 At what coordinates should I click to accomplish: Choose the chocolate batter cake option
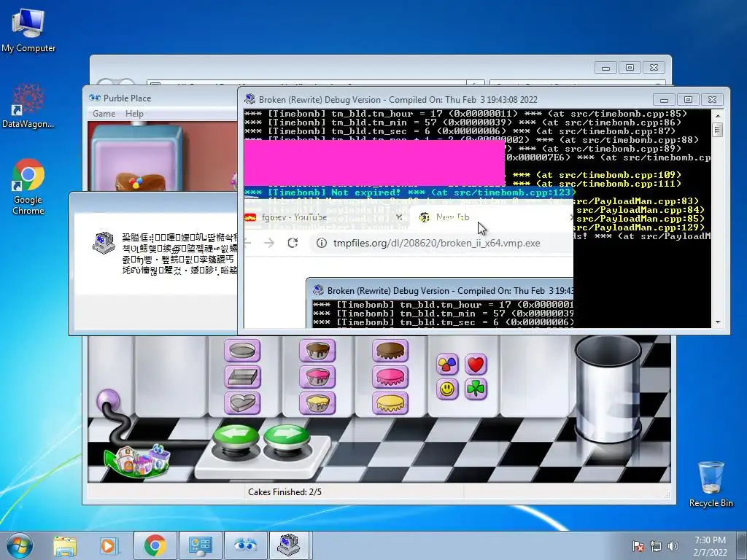coord(317,351)
